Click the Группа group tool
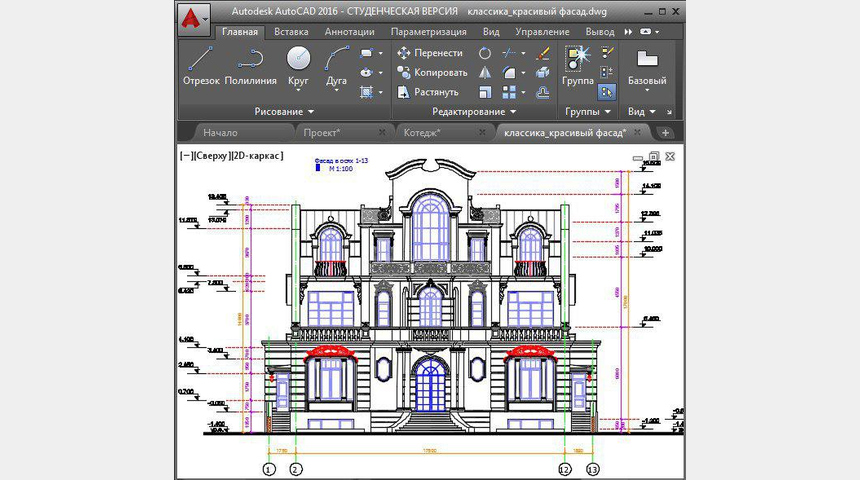This screenshot has width=860, height=480. tap(578, 66)
